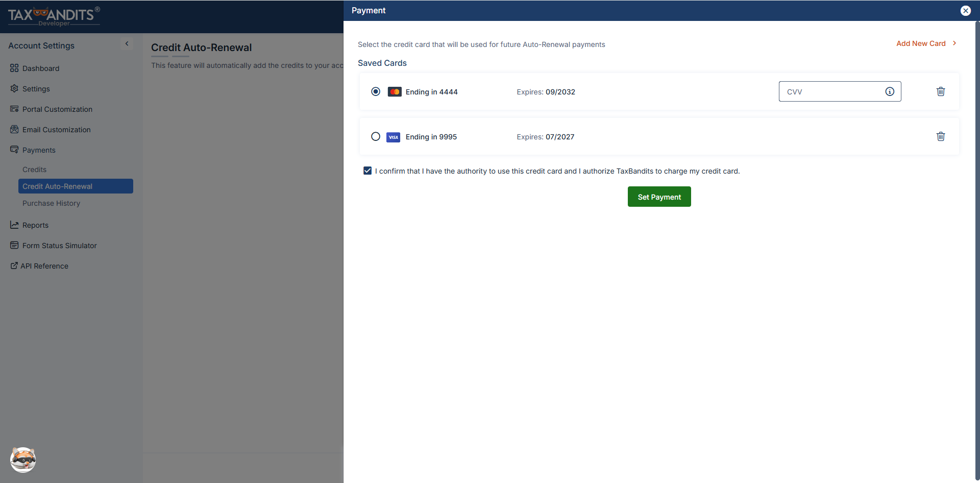
Task: Click the Visa logo icon
Action: coord(394,137)
